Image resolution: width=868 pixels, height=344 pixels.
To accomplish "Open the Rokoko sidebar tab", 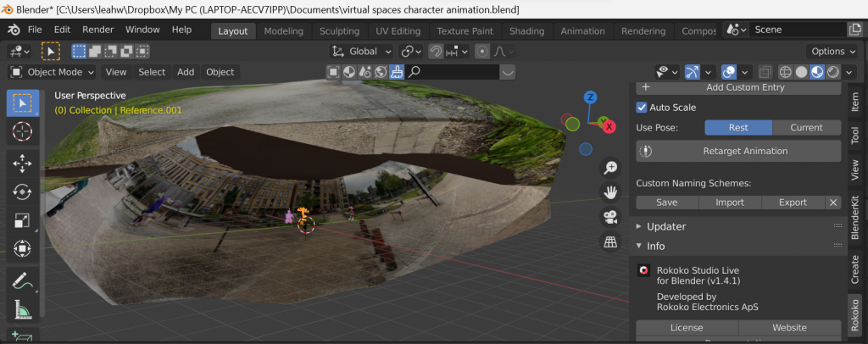I will pyautogui.click(x=855, y=314).
